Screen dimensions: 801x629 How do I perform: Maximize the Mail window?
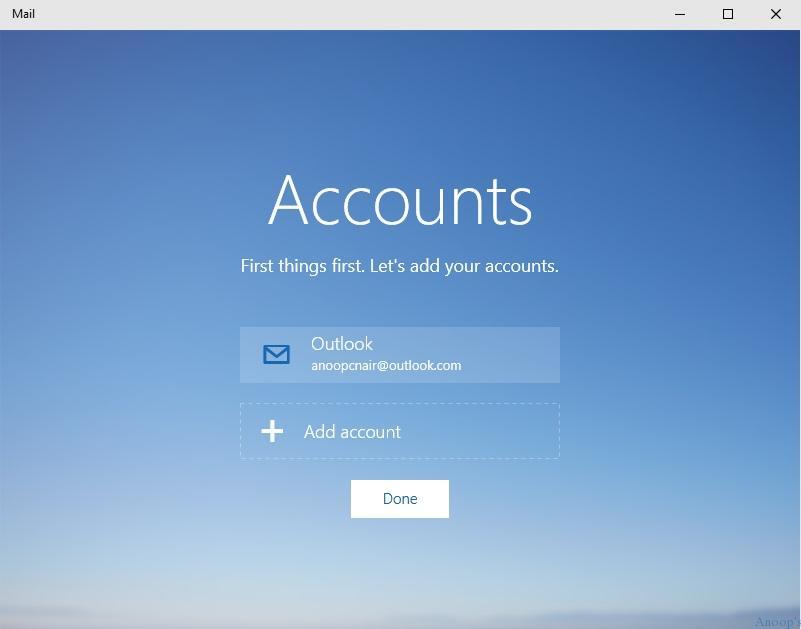click(x=728, y=14)
